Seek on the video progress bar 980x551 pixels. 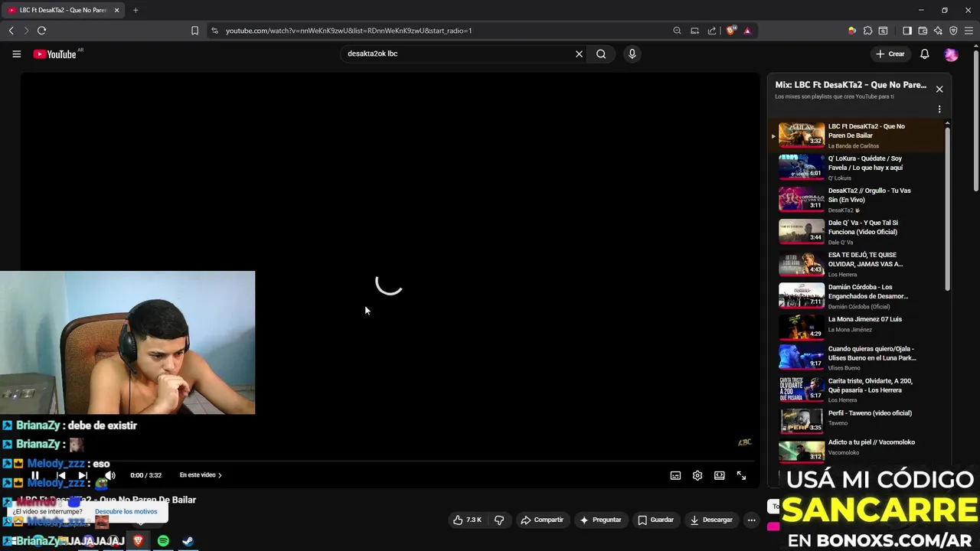pos(389,461)
